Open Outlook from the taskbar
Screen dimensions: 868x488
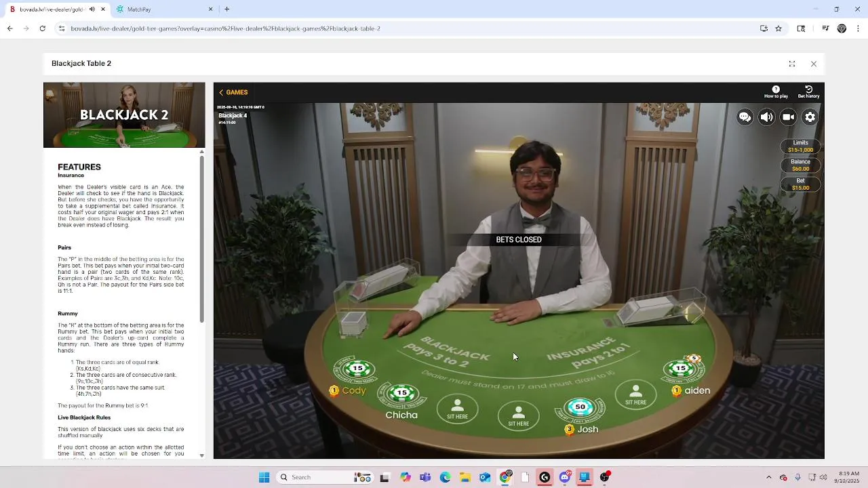(x=485, y=477)
